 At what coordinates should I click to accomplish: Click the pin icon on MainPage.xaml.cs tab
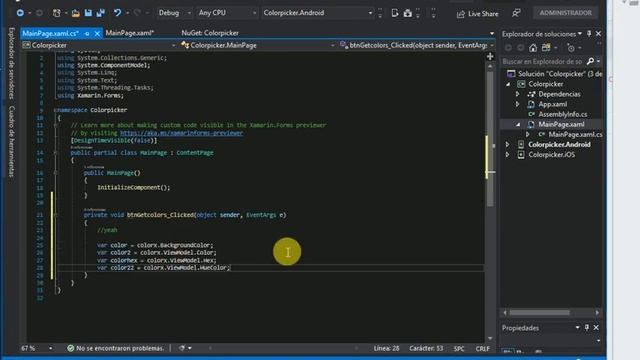coord(87,33)
